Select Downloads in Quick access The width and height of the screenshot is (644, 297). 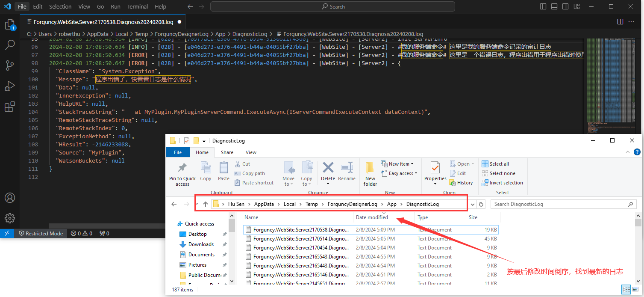point(201,244)
